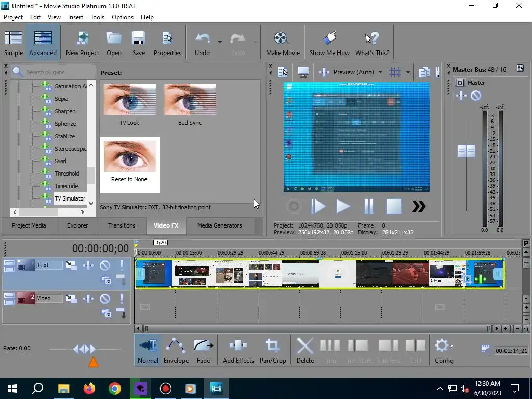Solo the Text track

122,265
